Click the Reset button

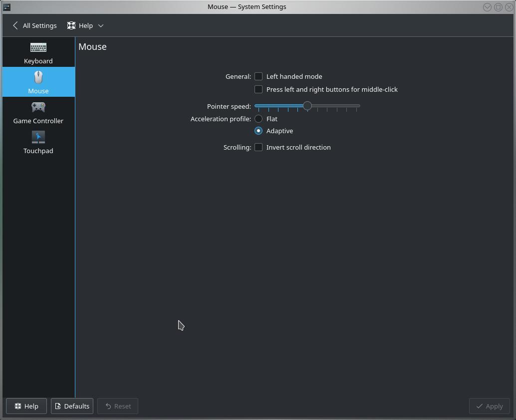tap(118, 406)
